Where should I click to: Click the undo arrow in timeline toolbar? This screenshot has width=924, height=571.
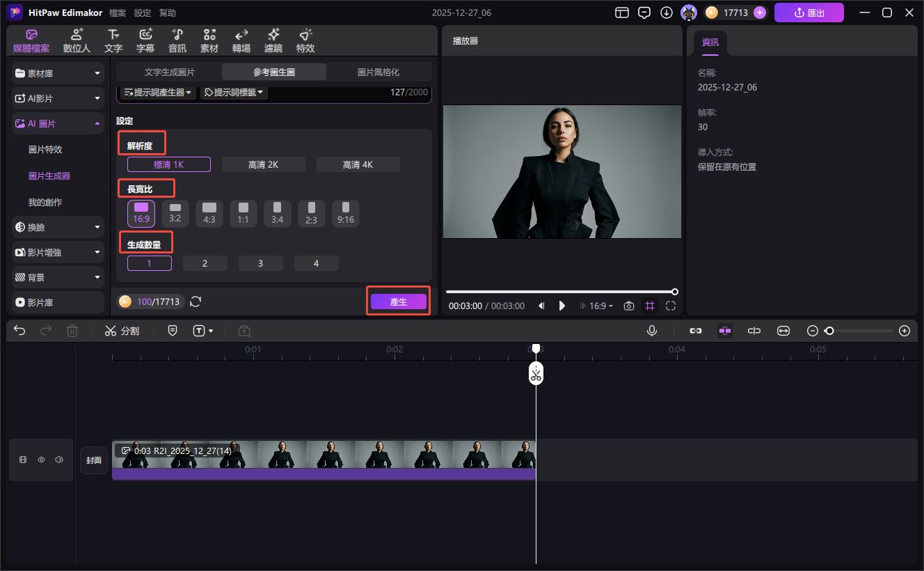click(19, 331)
